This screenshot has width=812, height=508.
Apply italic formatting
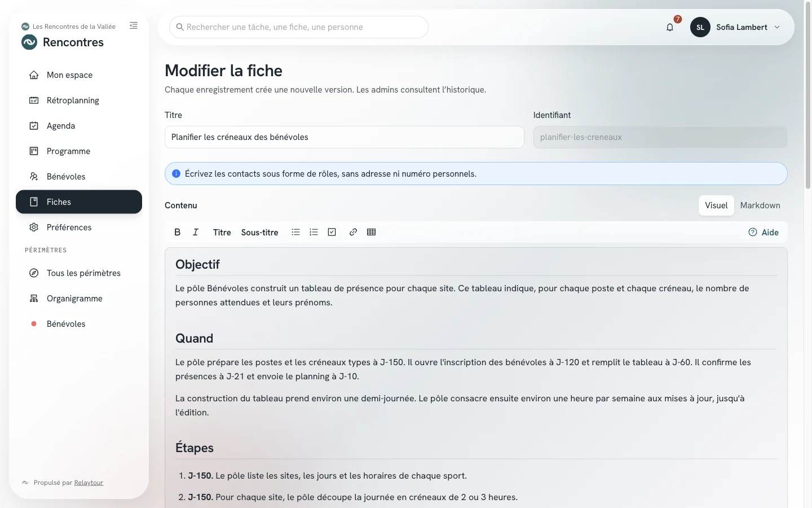(196, 232)
